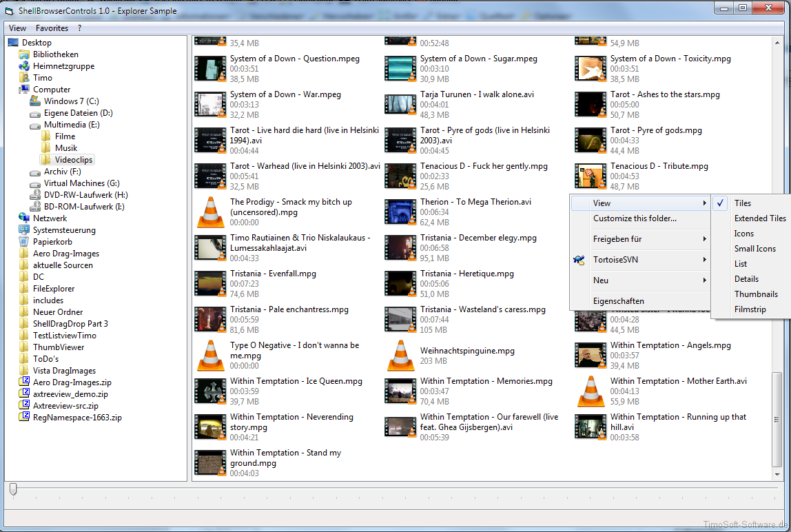Screen dimensions: 791x532
Task: Click the Systemsteuerung control panel icon
Action: pyautogui.click(x=24, y=229)
